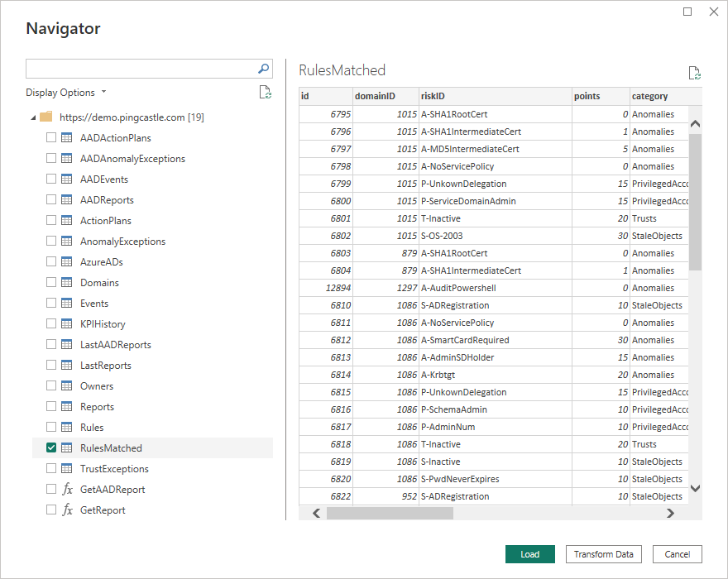Select the Events tree item

tap(94, 304)
